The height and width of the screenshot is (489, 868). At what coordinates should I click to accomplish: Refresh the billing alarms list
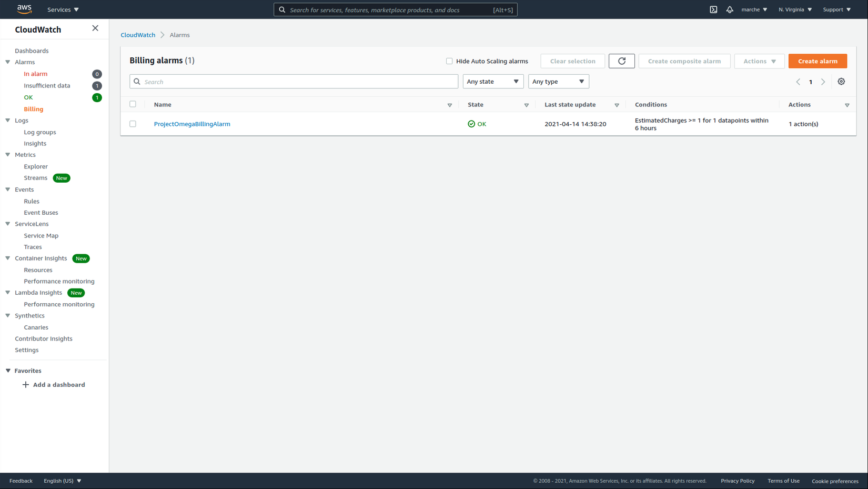(x=622, y=61)
